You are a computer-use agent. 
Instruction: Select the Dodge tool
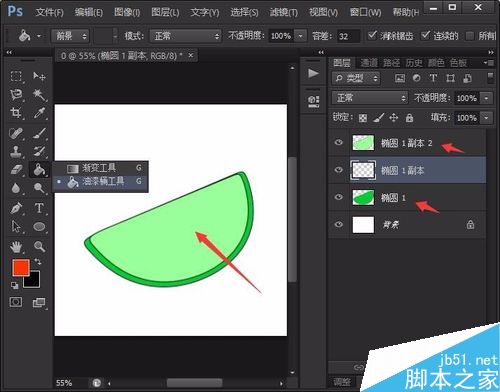(x=39, y=188)
